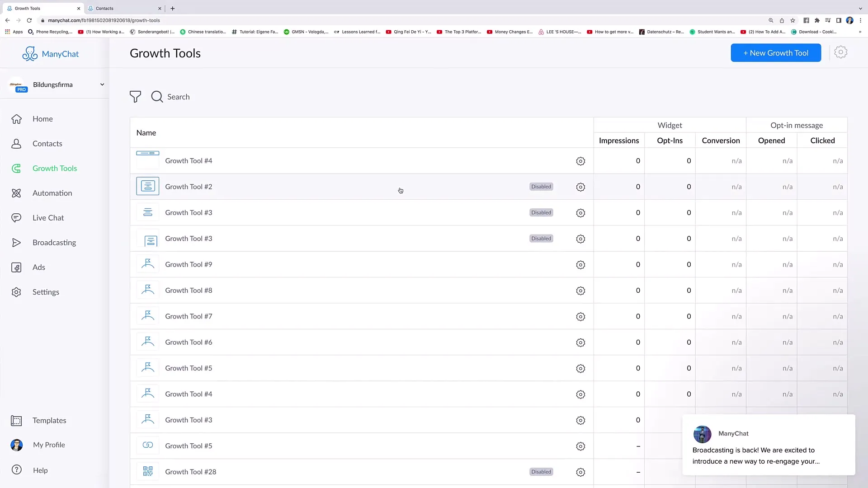
Task: Click the Contacts person icon in sidebar
Action: 17,144
